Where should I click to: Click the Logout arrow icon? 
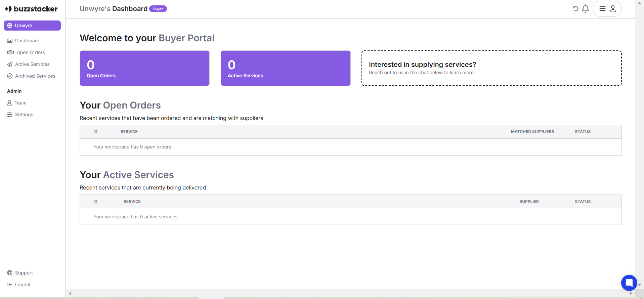(x=10, y=285)
